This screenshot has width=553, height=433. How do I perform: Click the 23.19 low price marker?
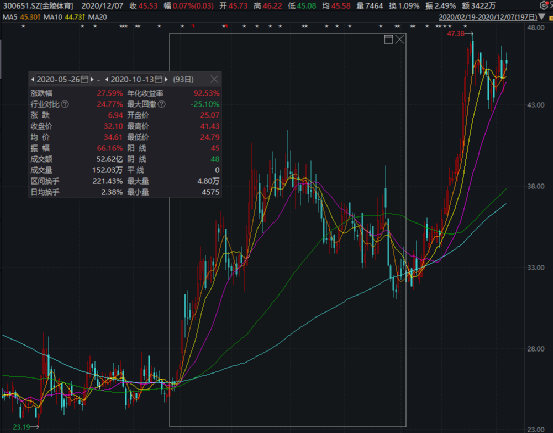tap(22, 427)
